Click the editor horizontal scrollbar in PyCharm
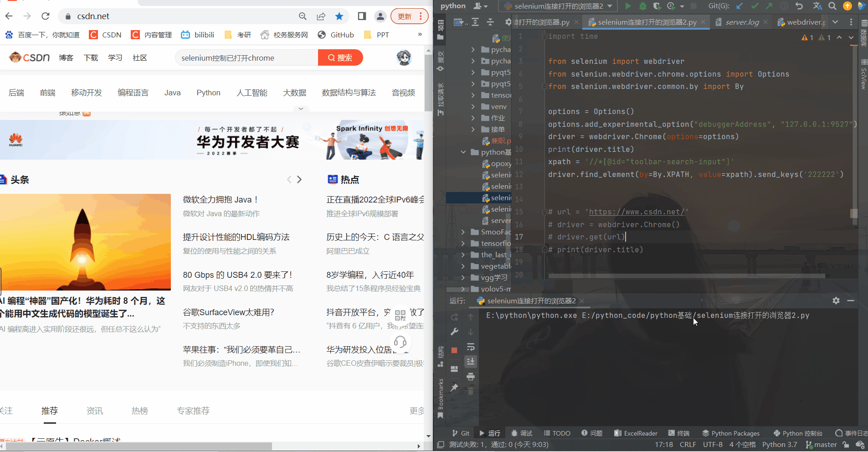868x452 pixels. 687,276
